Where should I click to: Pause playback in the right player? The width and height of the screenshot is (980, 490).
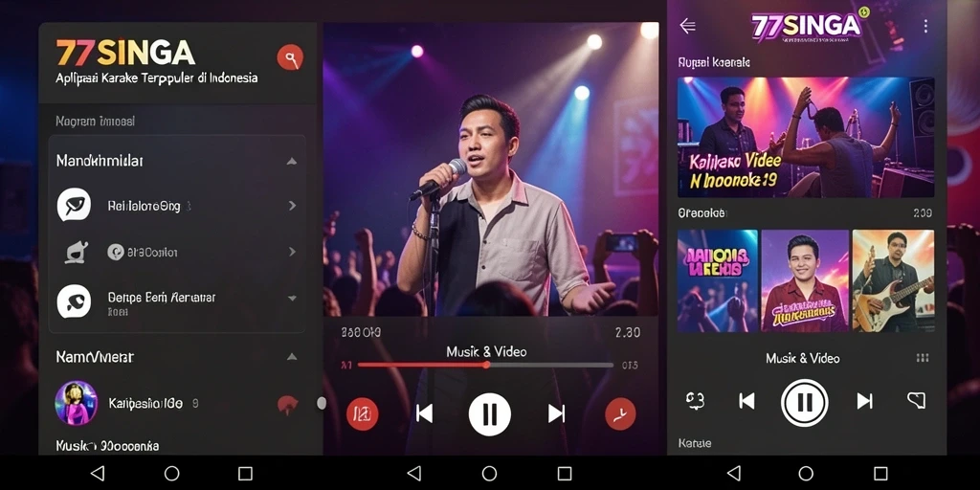point(804,403)
